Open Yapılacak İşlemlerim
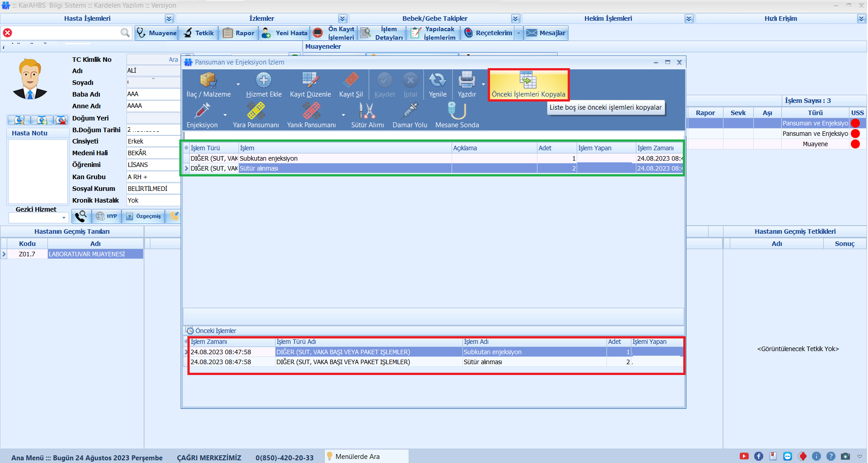This screenshot has width=868, height=463. (x=434, y=33)
